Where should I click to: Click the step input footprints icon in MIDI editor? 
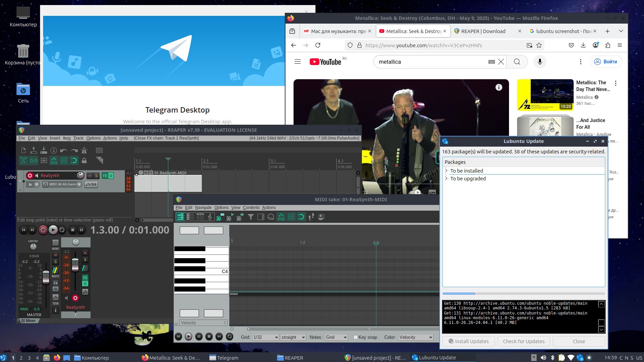click(311, 217)
